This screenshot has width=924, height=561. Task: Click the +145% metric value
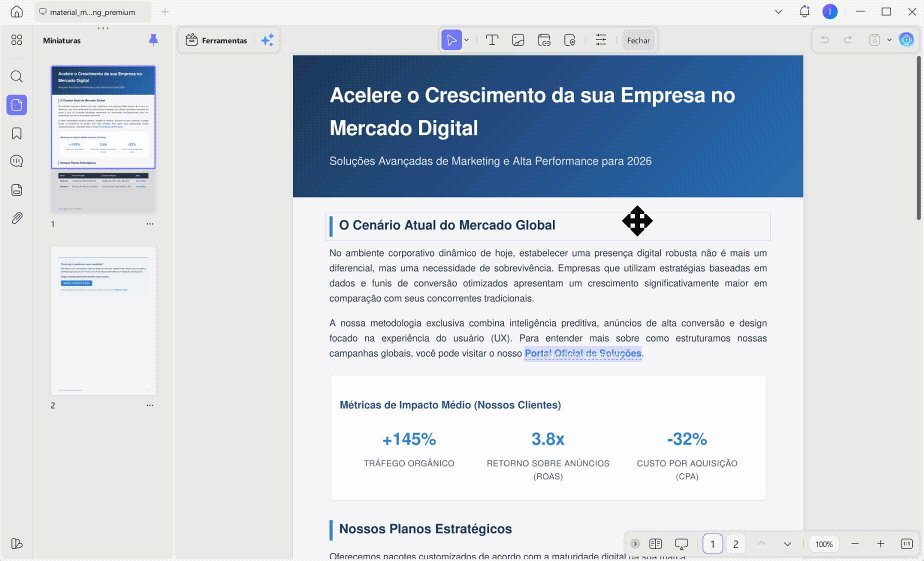(x=409, y=439)
